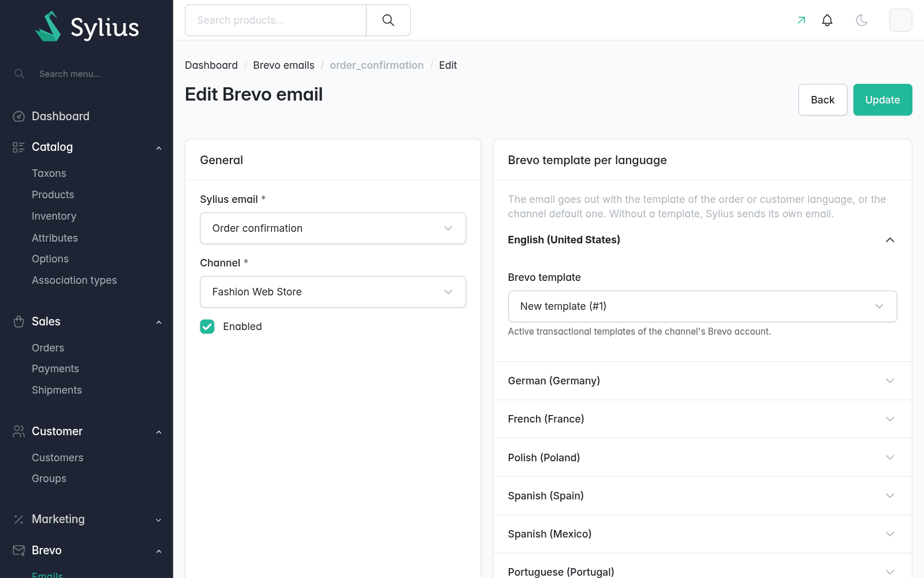Expand the Marketing menu chevron
Viewport: 924px width, 578px height.
(x=159, y=520)
